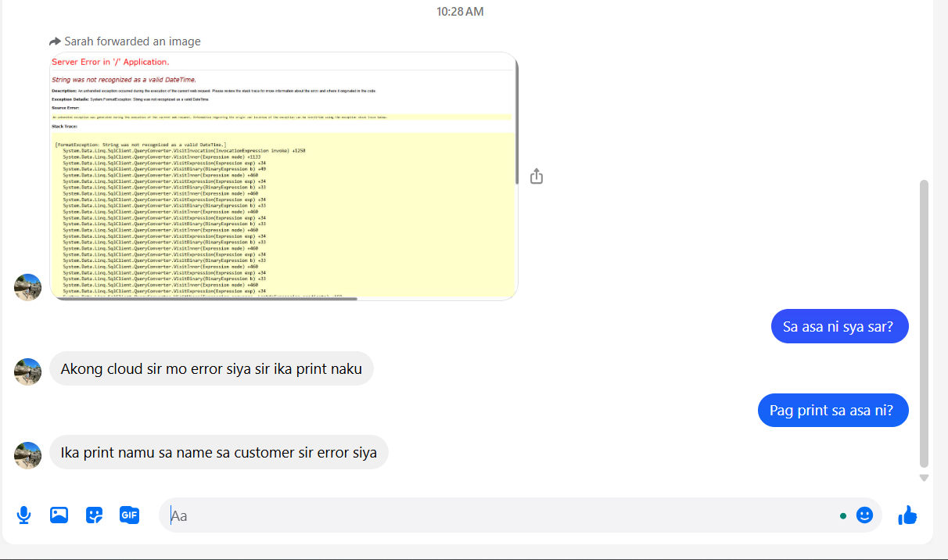Select the 'Sa asa ni sya sar?' message
Image resolution: width=948 pixels, height=560 pixels.
(839, 326)
